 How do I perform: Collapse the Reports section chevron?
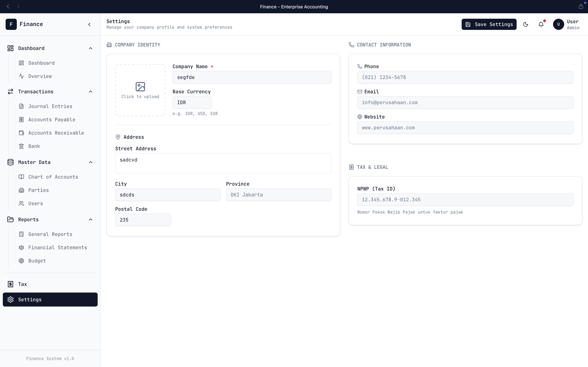(x=91, y=220)
